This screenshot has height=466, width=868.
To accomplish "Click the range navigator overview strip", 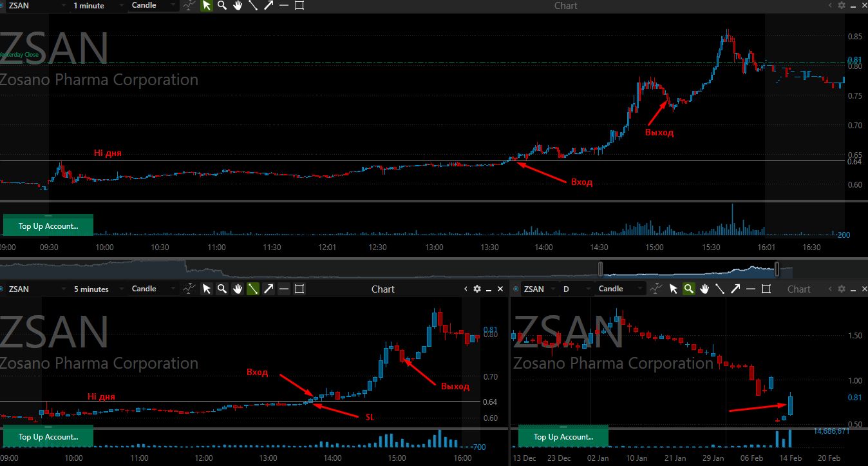I will pos(396,269).
